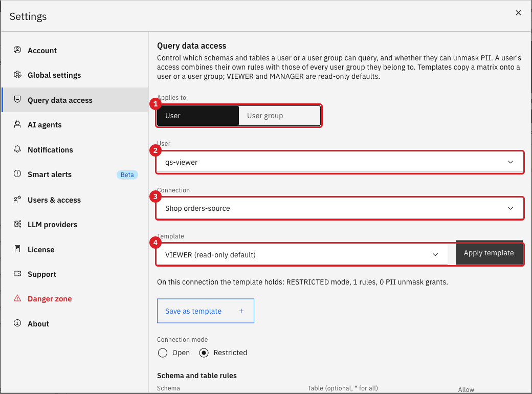
Task: Open License settings
Action: [75, 249]
